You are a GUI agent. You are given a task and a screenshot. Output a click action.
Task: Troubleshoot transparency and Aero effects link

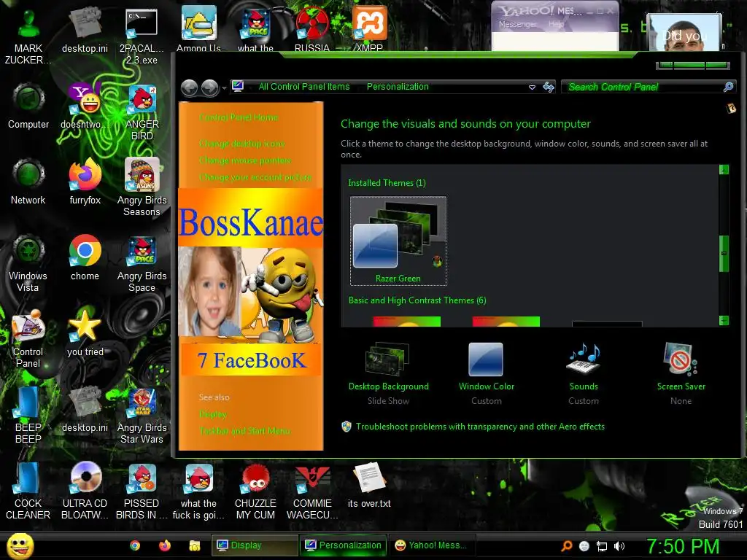480,427
